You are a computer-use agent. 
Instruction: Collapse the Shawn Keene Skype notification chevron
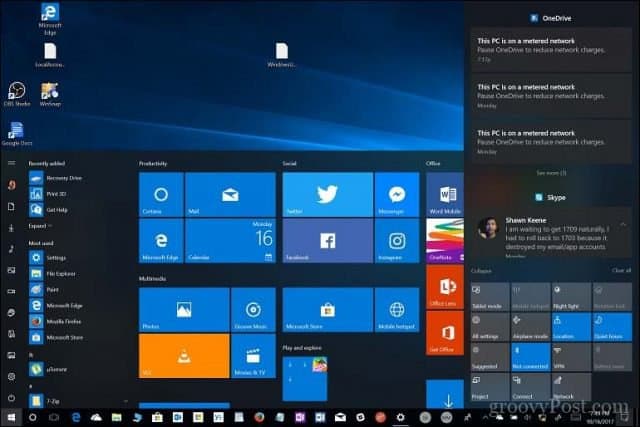[x=623, y=225]
